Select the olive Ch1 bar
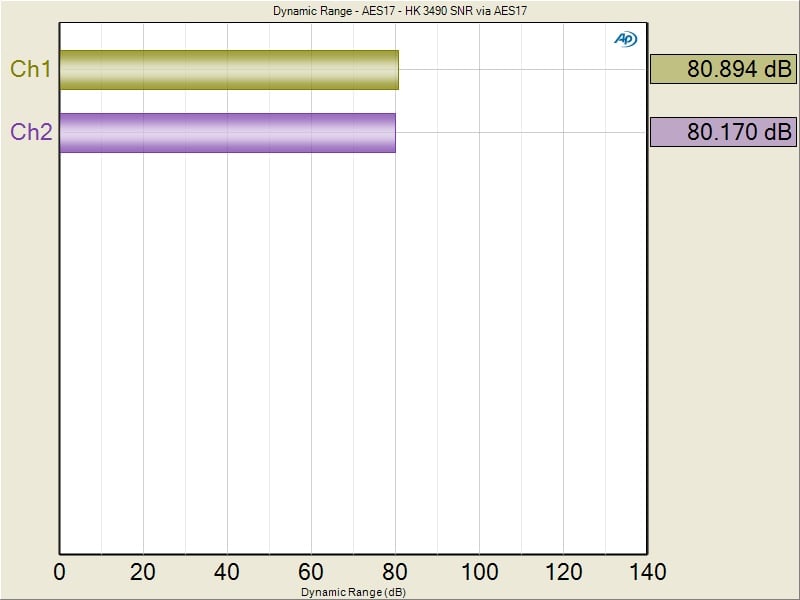This screenshot has width=800, height=600. 229,70
